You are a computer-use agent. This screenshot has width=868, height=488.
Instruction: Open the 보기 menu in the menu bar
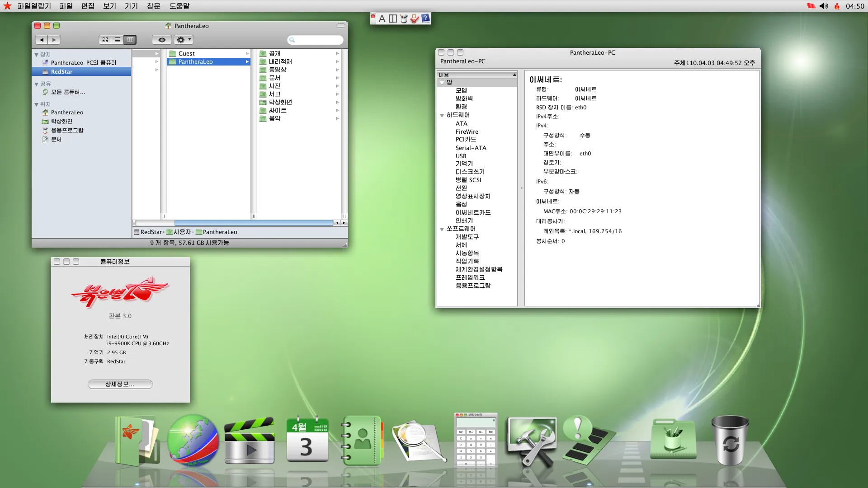[x=109, y=6]
